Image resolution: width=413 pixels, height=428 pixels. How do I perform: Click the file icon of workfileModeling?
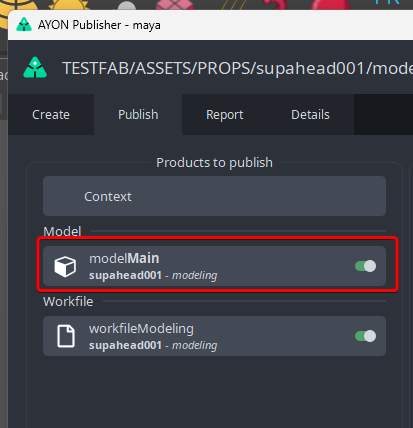point(66,336)
